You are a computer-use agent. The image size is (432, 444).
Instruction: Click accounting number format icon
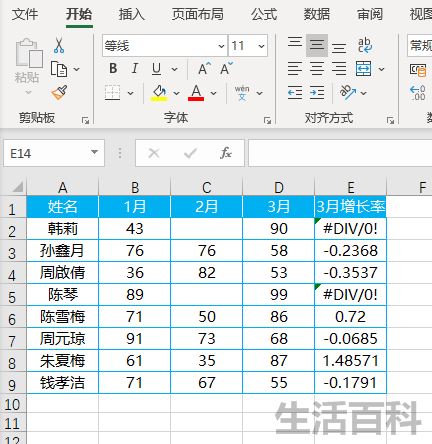[x=418, y=70]
